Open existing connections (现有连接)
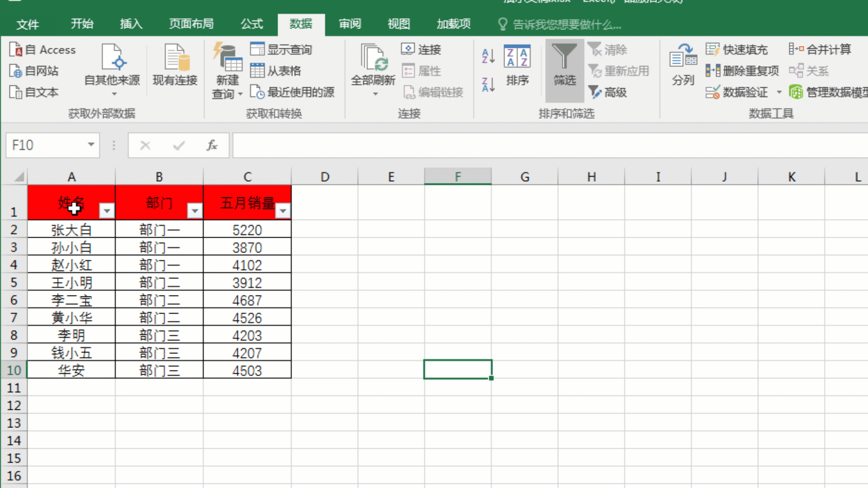868x488 pixels. [175, 66]
